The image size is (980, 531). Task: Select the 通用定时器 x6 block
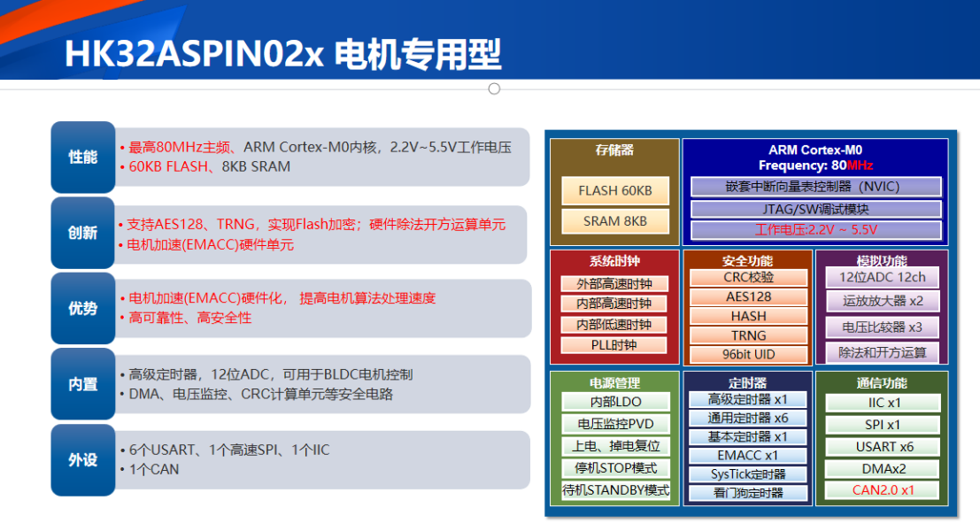[747, 418]
